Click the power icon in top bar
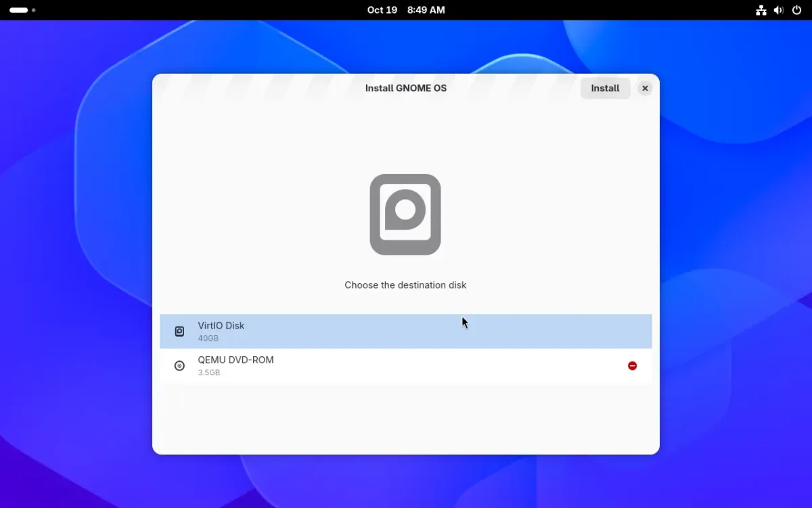The height and width of the screenshot is (508, 812). [796, 10]
